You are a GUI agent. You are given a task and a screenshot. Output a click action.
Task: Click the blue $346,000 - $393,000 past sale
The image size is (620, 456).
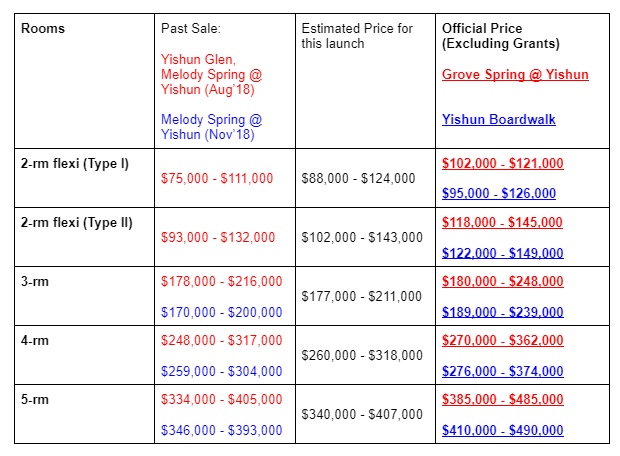tap(221, 430)
